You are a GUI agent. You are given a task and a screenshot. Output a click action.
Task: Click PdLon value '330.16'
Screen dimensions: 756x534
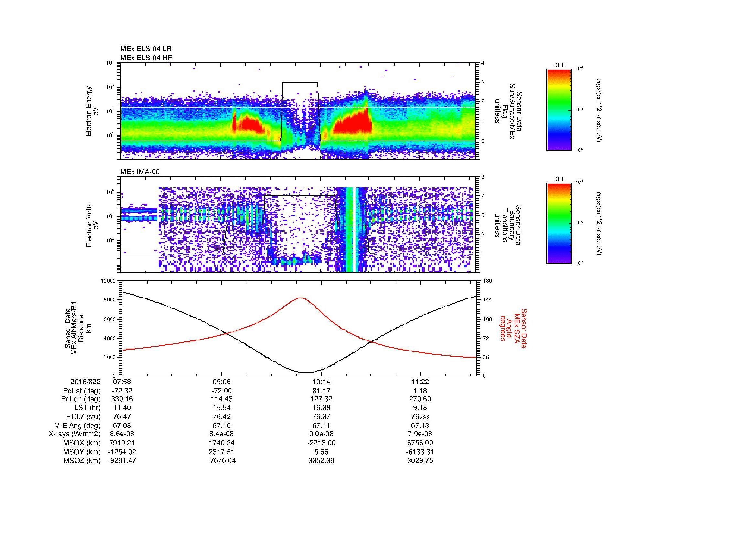click(x=122, y=399)
